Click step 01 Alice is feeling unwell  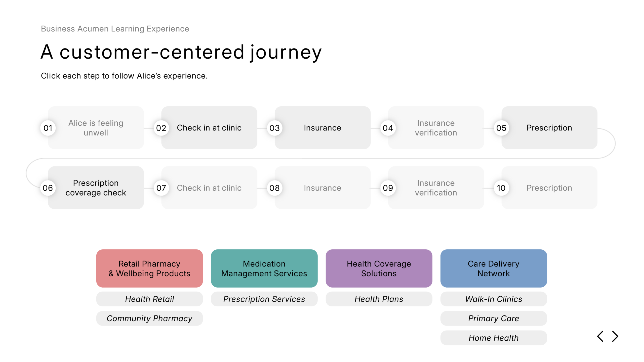[x=96, y=128]
